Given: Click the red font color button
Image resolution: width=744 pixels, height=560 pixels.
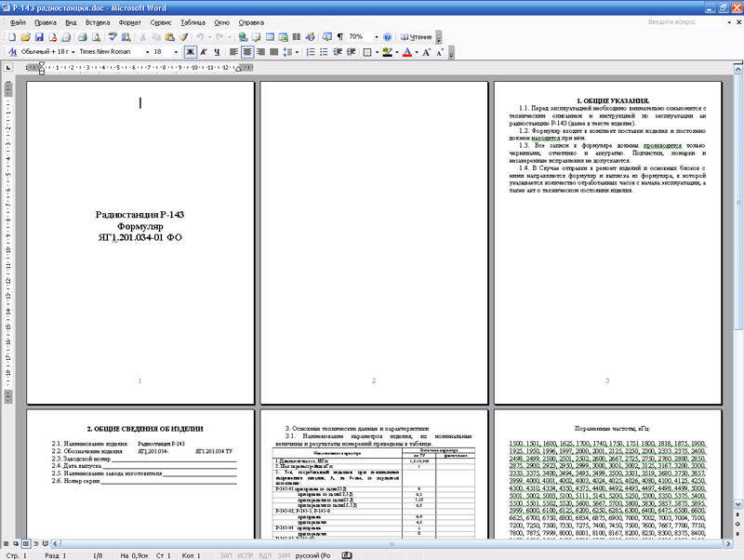Looking at the screenshot, I should (x=406, y=53).
